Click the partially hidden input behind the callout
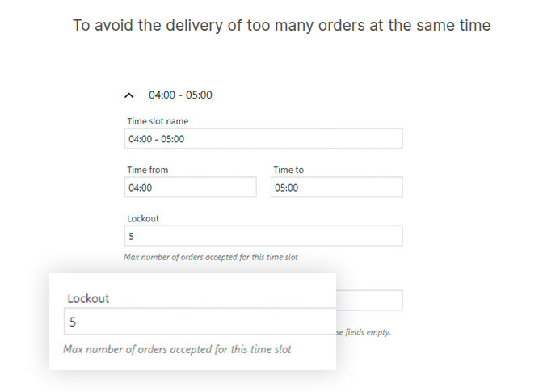543x392 pixels. tap(368, 301)
